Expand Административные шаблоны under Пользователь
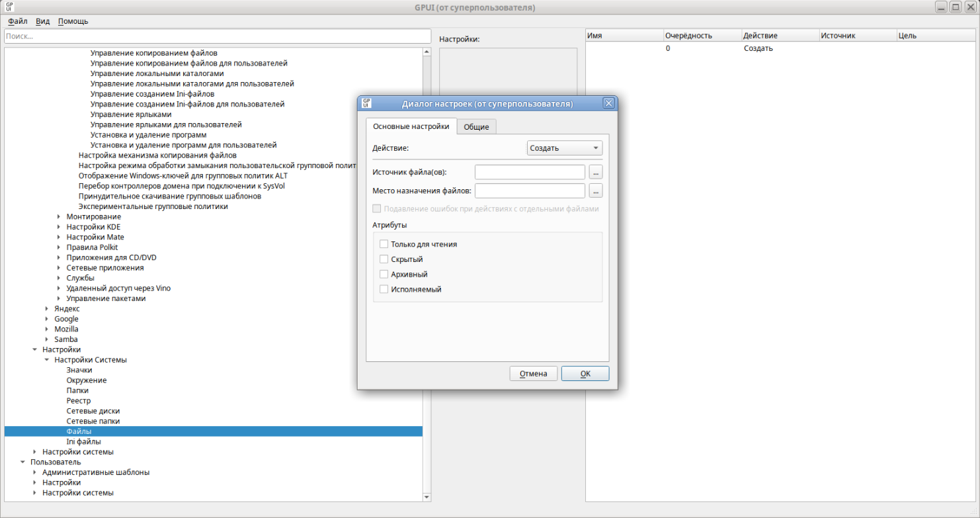Viewport: 980px width, 518px height. coord(35,472)
